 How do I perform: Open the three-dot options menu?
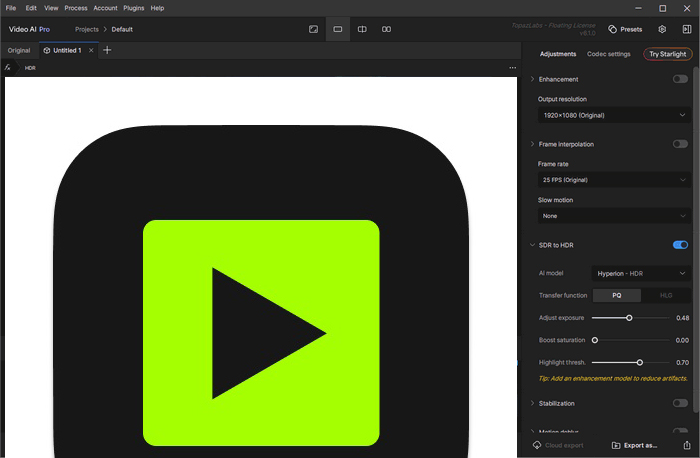point(512,68)
